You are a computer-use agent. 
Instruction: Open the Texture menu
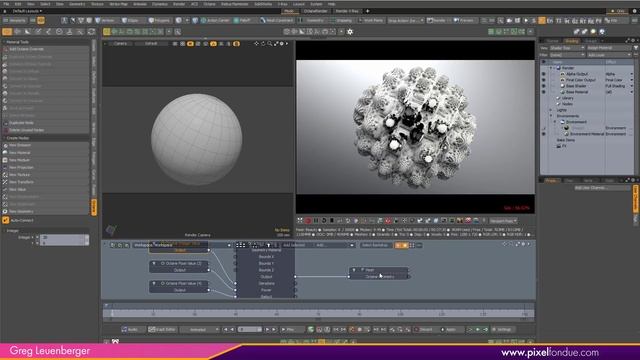coord(97,4)
